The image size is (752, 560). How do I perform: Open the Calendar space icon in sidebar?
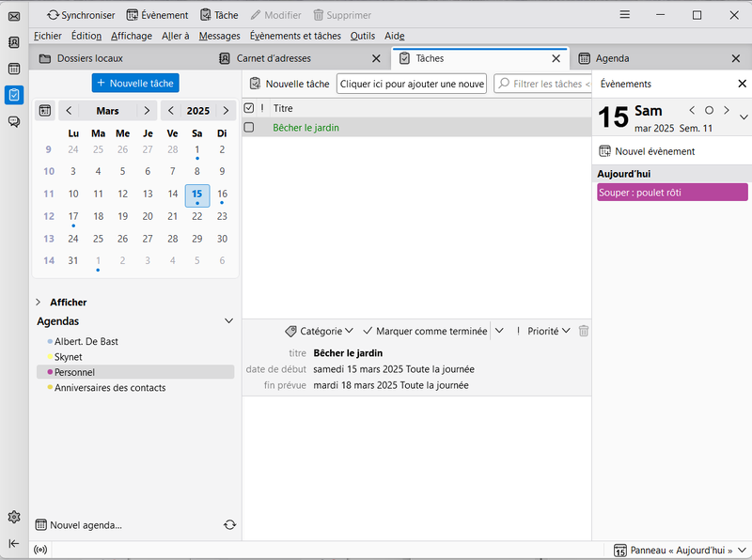pyautogui.click(x=14, y=69)
